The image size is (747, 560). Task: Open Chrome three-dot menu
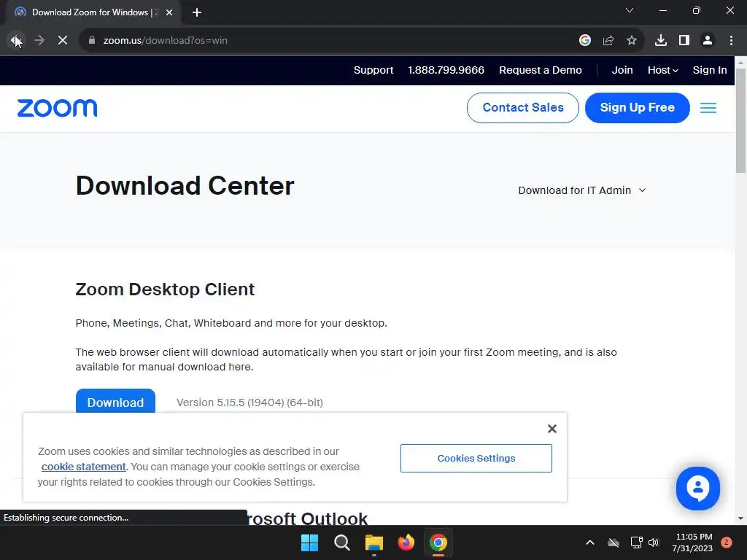tap(731, 41)
